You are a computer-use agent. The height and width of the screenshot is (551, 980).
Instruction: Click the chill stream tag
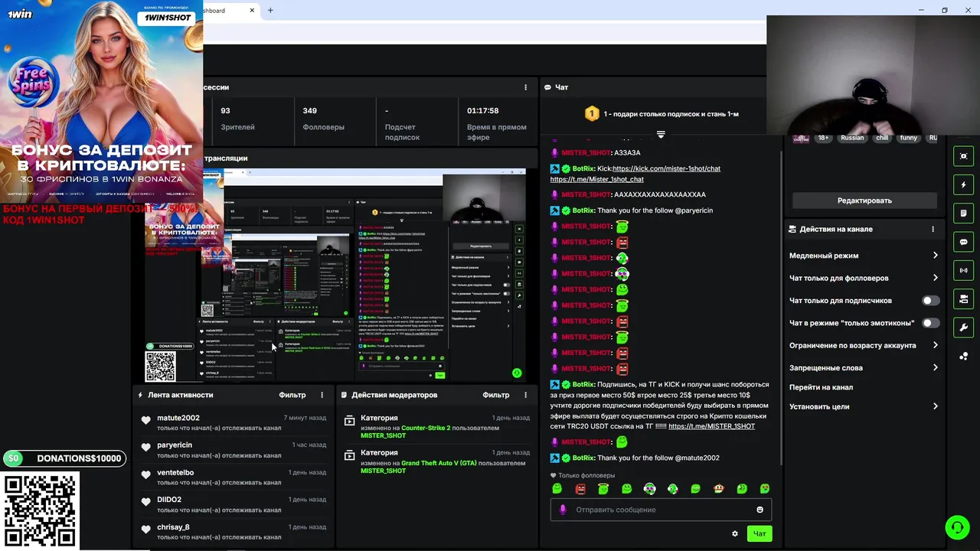click(882, 139)
